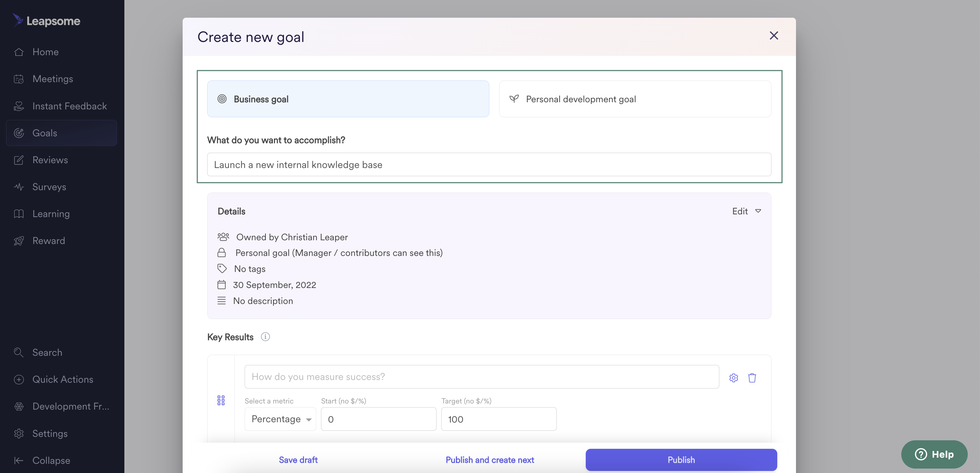Open the Help widget
This screenshot has height=473, width=980.
click(x=934, y=454)
